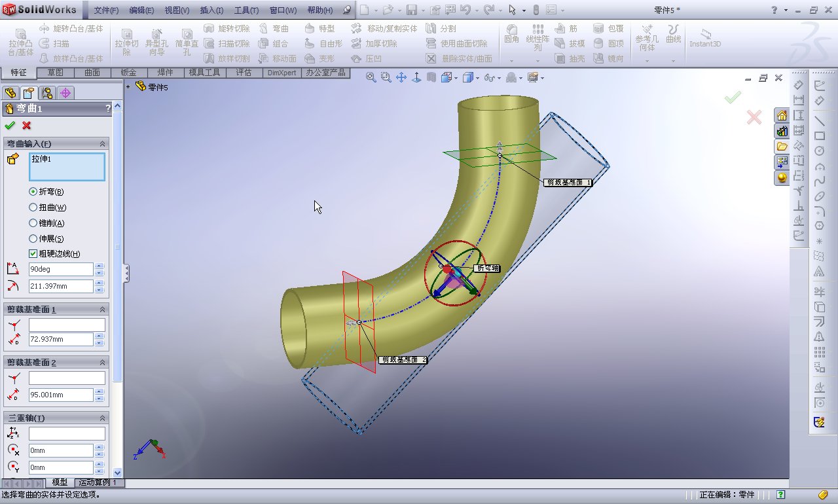The image size is (838, 504).
Task: Collapse the 剪裁基准面 2 section
Action: [x=102, y=362]
